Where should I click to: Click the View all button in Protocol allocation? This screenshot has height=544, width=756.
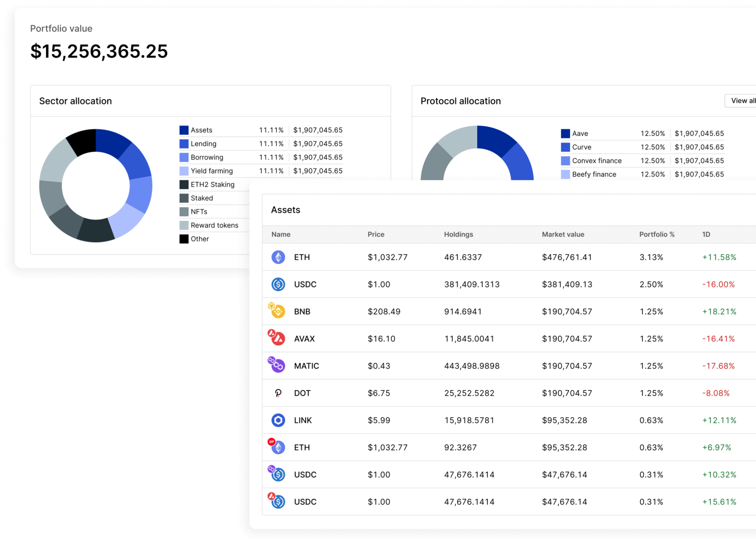741,101
